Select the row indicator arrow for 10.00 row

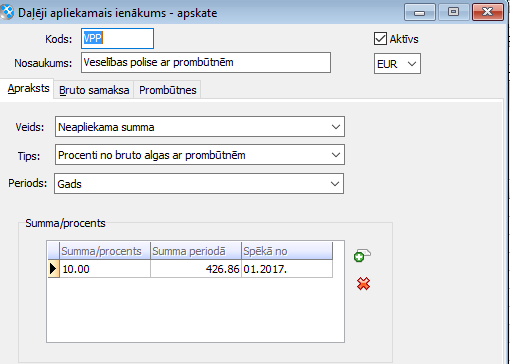pyautogui.click(x=53, y=269)
